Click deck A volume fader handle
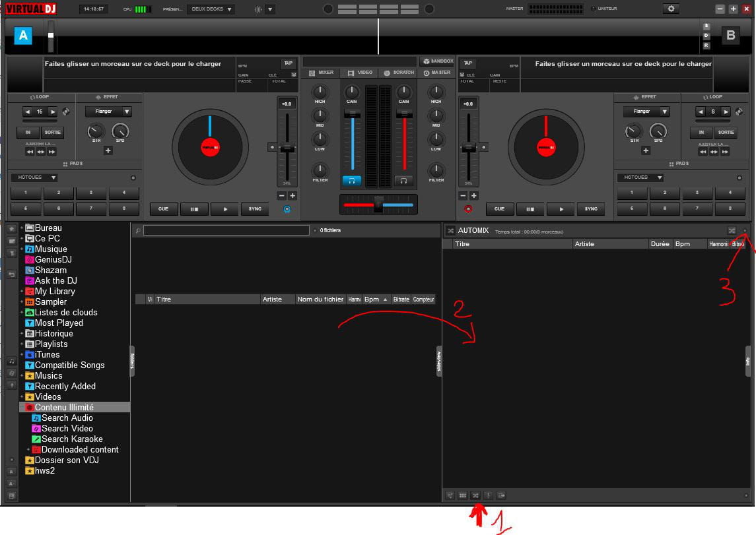This screenshot has width=756, height=535. click(352, 114)
